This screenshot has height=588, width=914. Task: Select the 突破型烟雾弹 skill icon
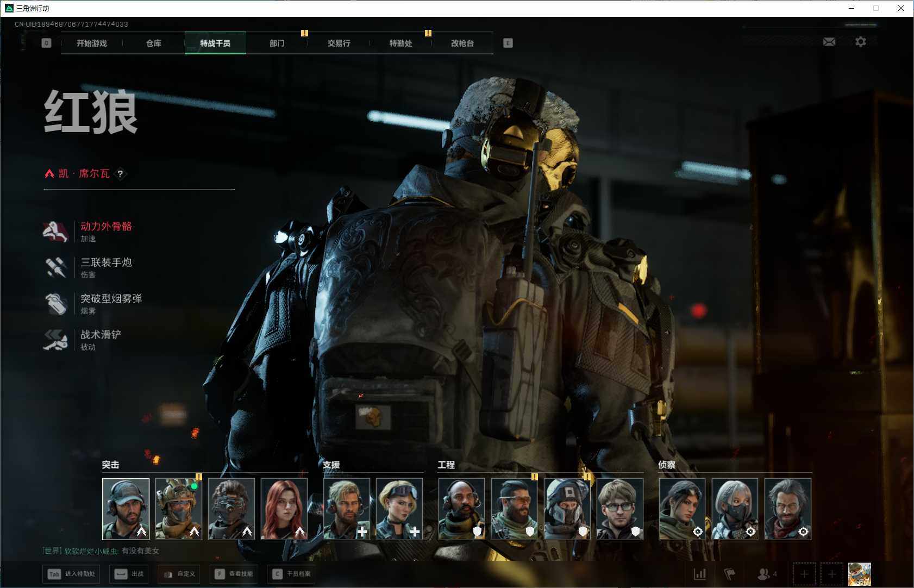tap(55, 304)
